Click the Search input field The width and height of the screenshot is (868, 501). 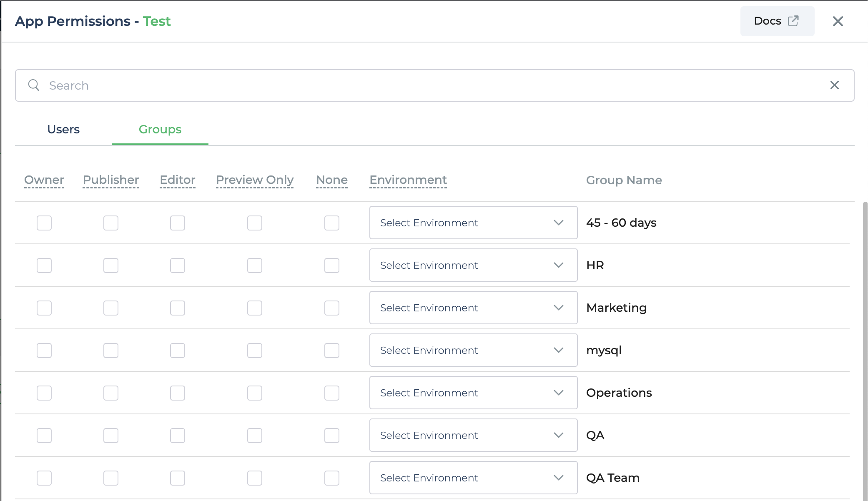pos(434,85)
